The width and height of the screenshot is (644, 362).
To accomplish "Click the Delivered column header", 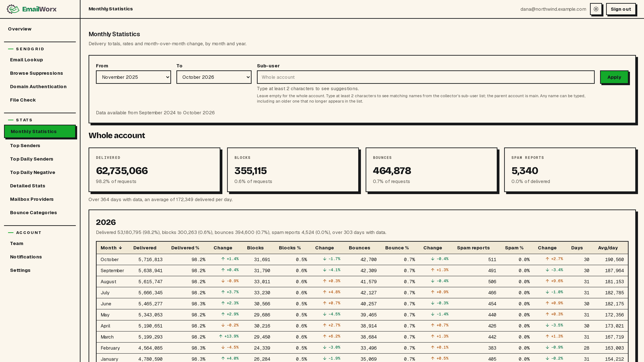I will tap(145, 248).
